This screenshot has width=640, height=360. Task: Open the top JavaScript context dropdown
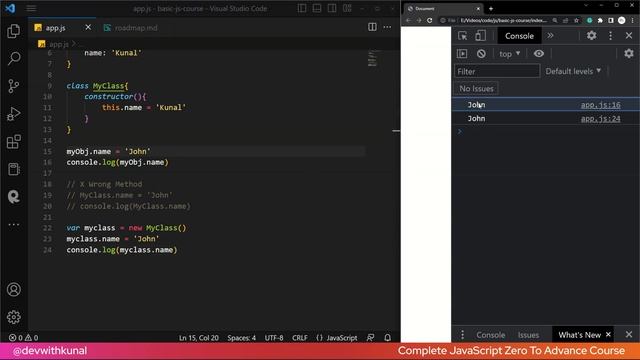[509, 54]
